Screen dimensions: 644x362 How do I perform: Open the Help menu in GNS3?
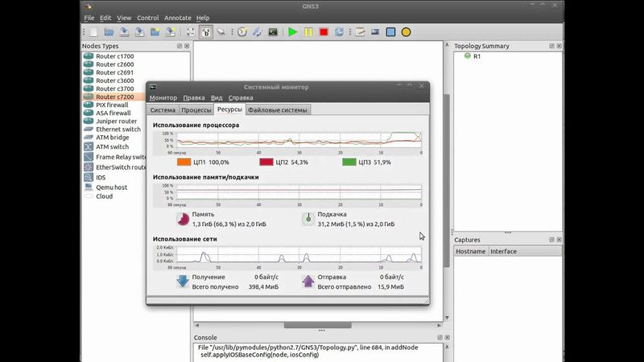[x=203, y=18]
